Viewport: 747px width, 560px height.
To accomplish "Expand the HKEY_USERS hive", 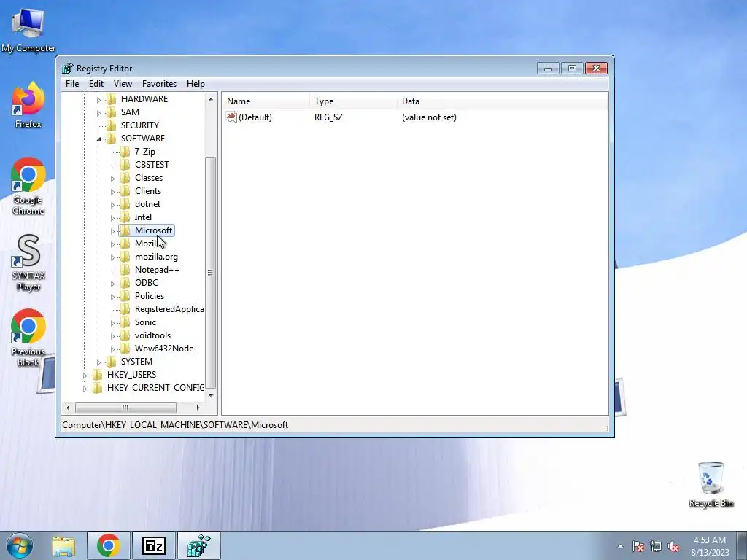I will click(x=85, y=376).
